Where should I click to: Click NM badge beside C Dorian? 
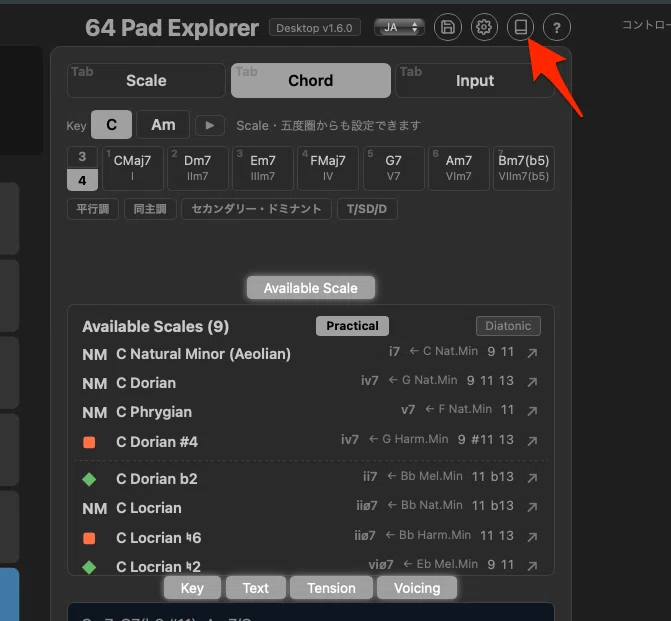point(95,384)
